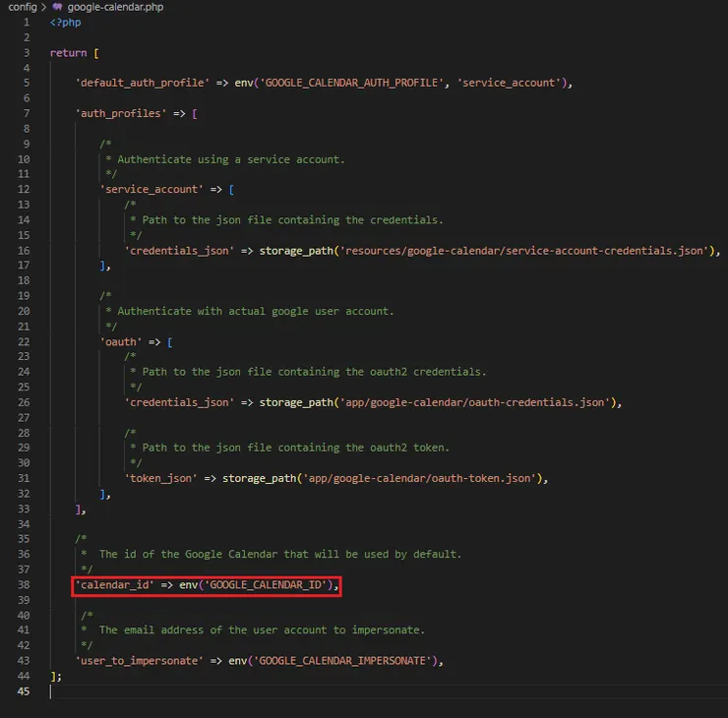Click the service-account-credentials.json path string
Image resolution: width=728 pixels, height=718 pixels.
pos(524,251)
